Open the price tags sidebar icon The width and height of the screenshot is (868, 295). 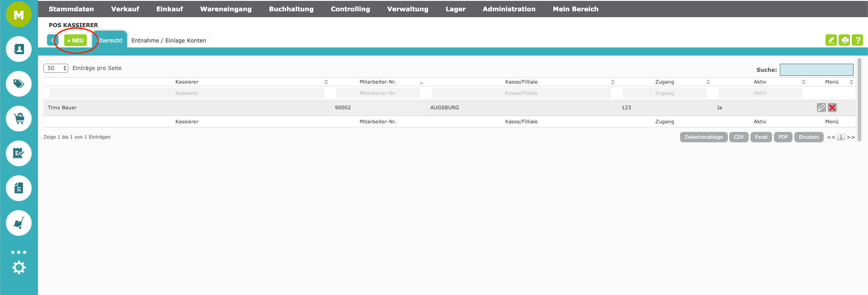tap(19, 84)
